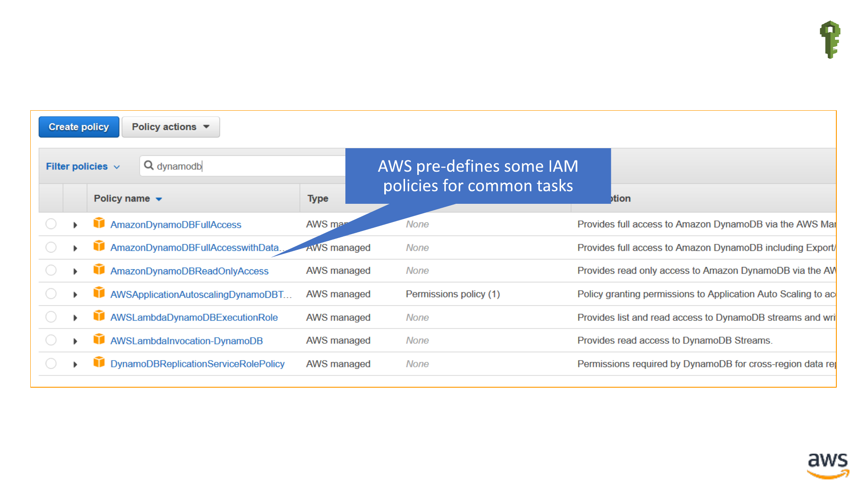Click the search field containing dynamodb
Screen dimensions: 868x488
click(x=243, y=166)
